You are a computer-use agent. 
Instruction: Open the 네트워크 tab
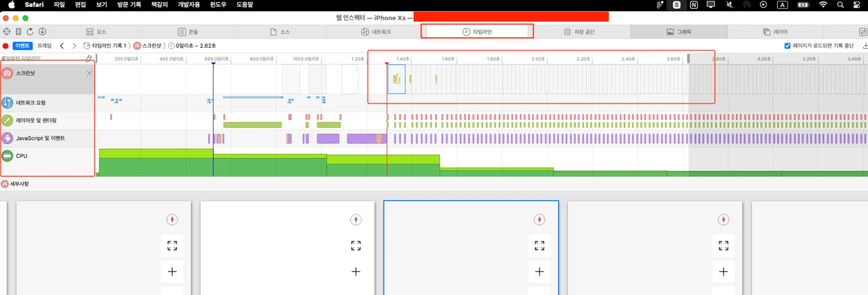pyautogui.click(x=376, y=32)
